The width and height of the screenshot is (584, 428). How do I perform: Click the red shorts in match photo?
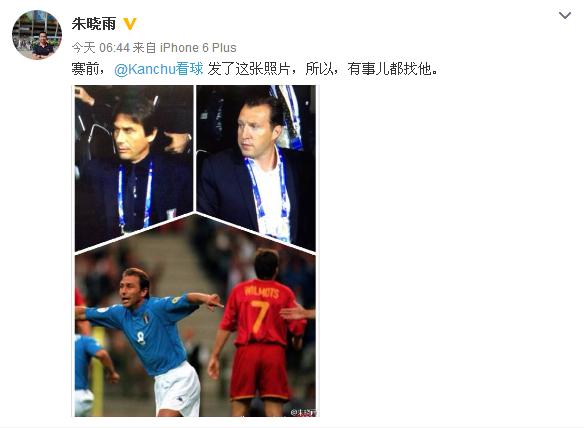[x=259, y=372]
